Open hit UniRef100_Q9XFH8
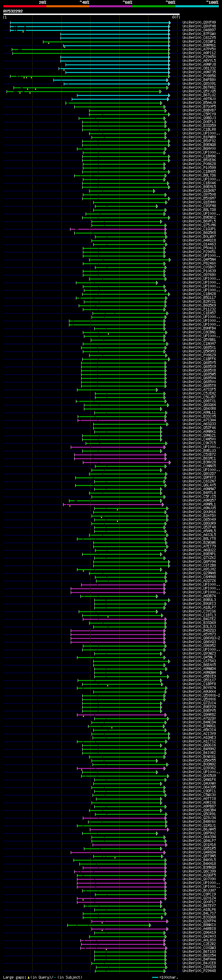Viewport: 222px width, 980px height. pyautogui.click(x=199, y=26)
